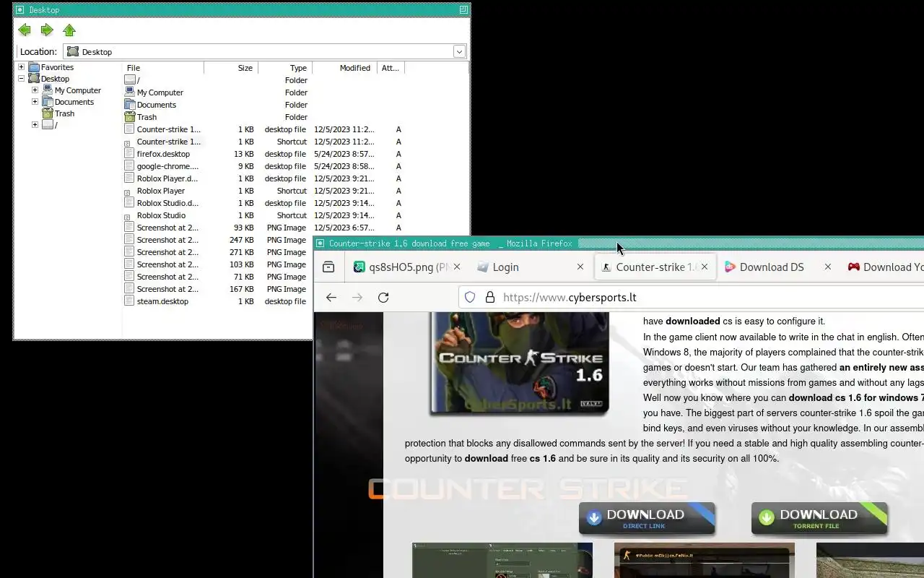Sort by the Att... column header

click(x=391, y=68)
